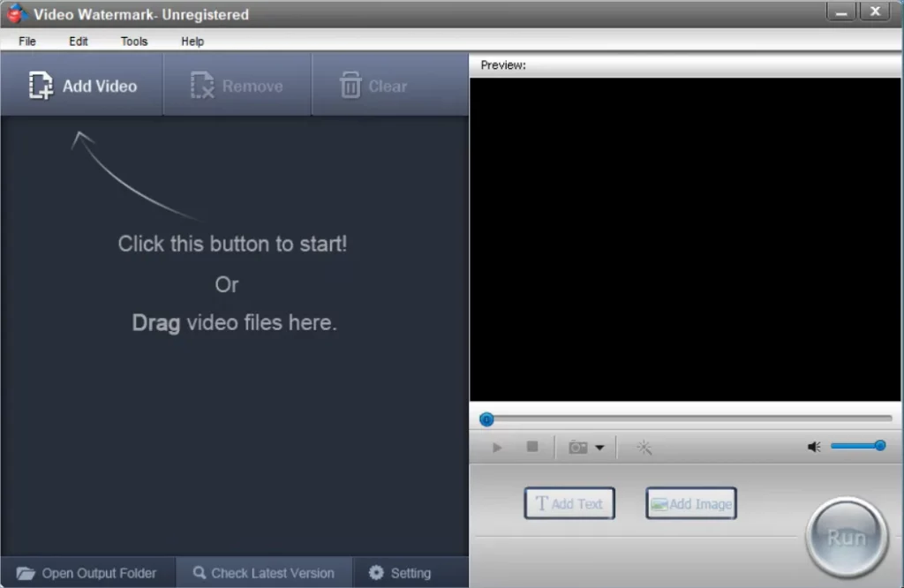Click the volume slider track
This screenshot has height=588, width=904.
(853, 446)
